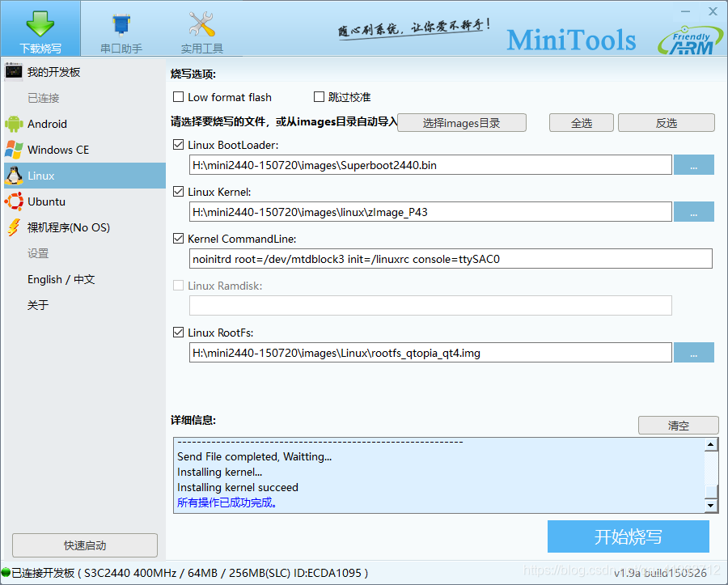728x585 pixels.
Task: Click the 所有操作已成功完成 log line
Action: [x=227, y=502]
